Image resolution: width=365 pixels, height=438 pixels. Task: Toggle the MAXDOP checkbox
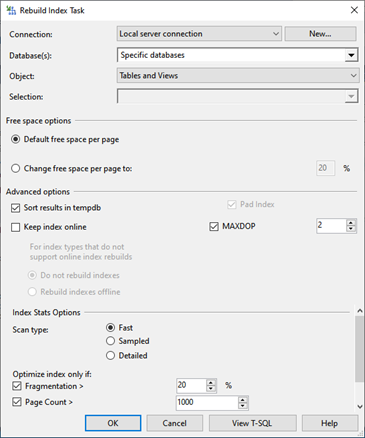[214, 227]
